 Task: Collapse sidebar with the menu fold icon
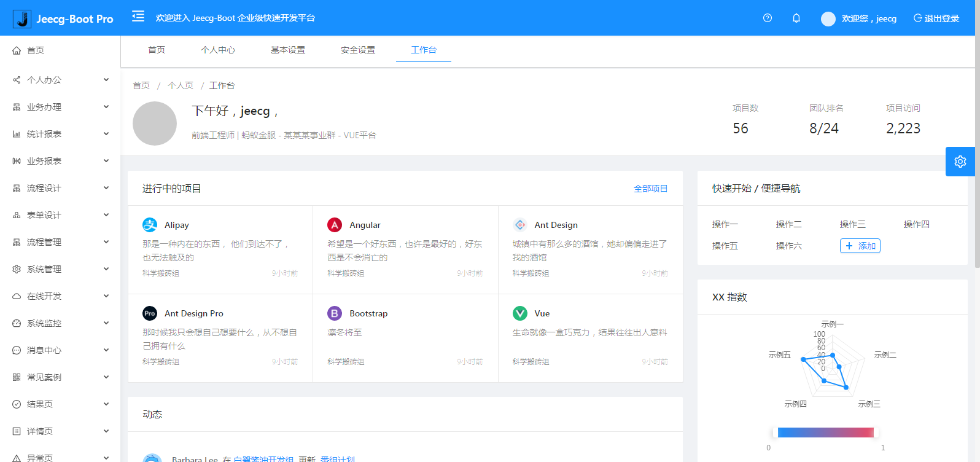coord(138,17)
